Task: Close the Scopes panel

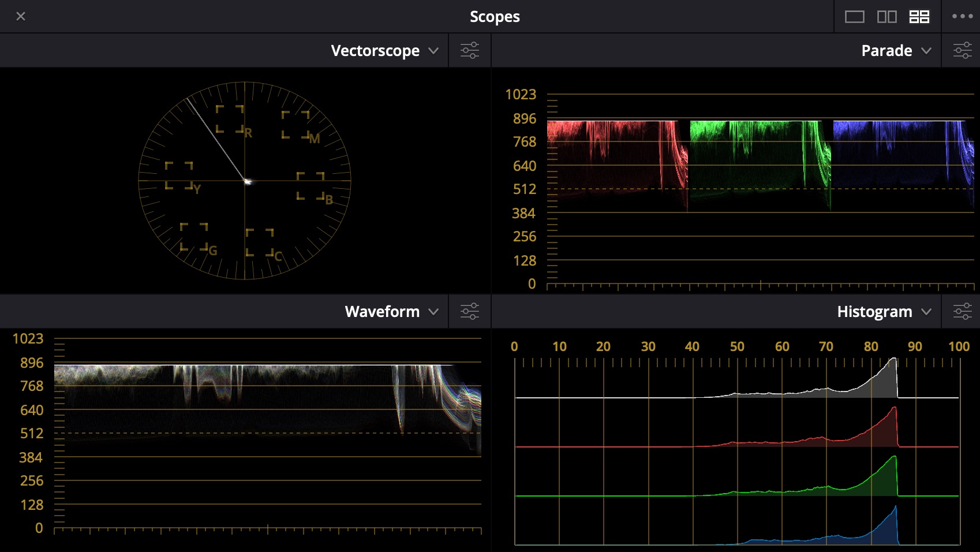Action: tap(21, 16)
